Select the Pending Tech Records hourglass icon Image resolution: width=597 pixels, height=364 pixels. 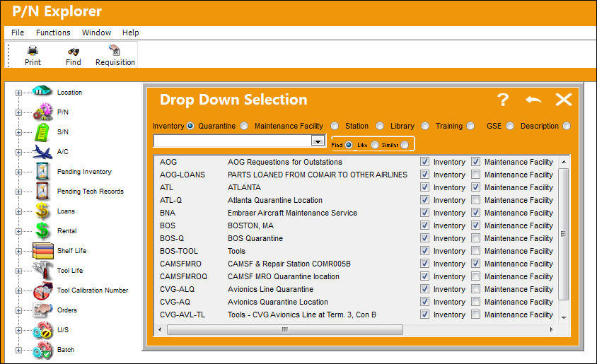(x=42, y=191)
